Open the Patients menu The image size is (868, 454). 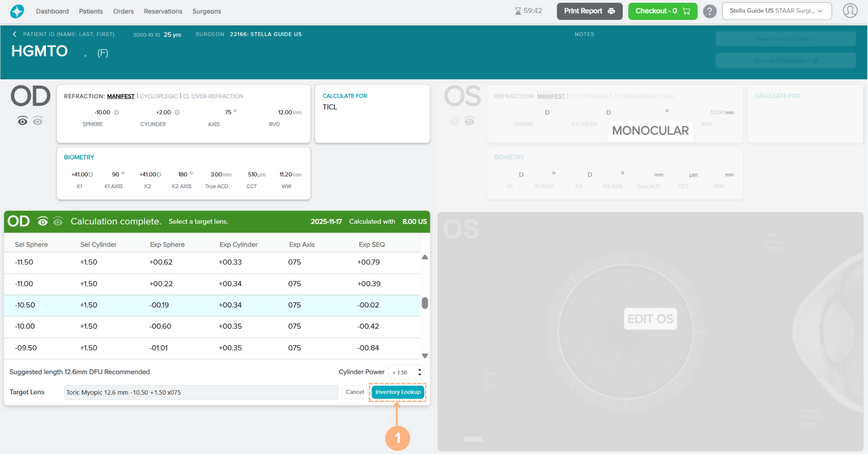(x=91, y=11)
